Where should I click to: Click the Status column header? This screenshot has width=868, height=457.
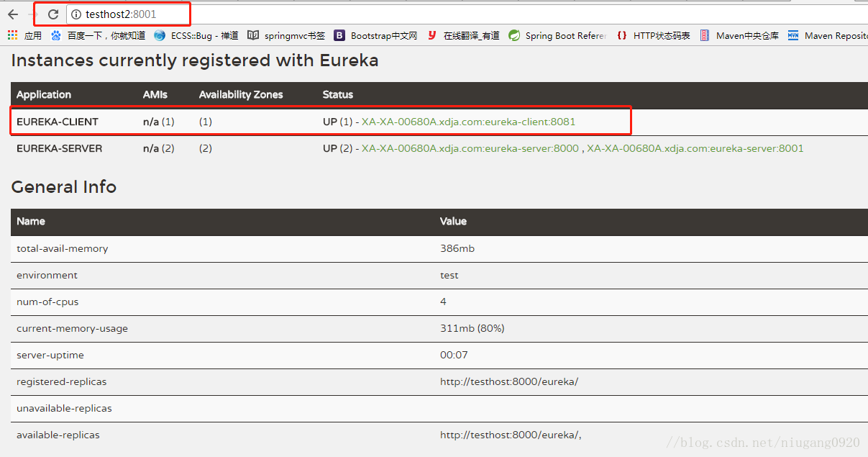(x=338, y=94)
